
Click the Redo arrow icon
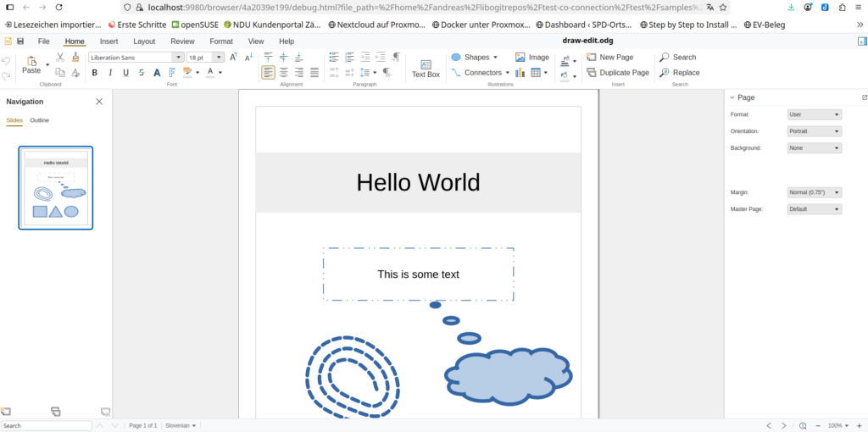6,75
